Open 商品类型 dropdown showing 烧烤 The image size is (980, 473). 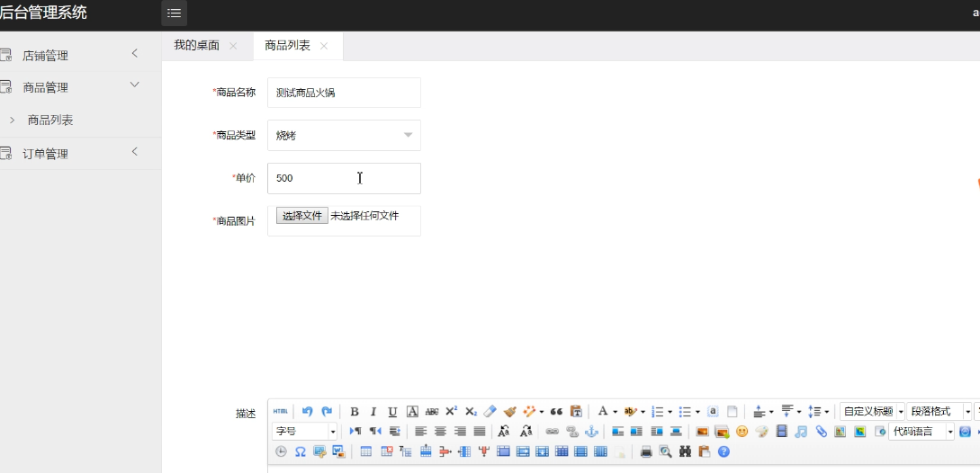[x=344, y=135]
